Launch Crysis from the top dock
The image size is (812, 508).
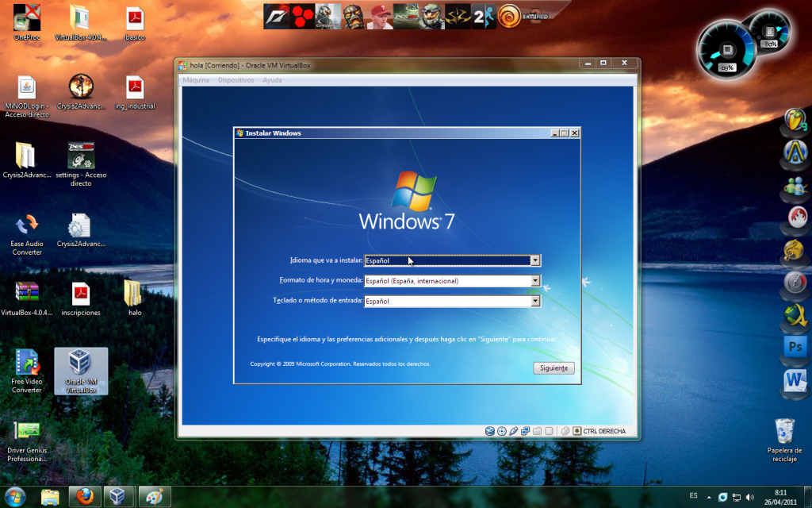pyautogui.click(x=328, y=17)
